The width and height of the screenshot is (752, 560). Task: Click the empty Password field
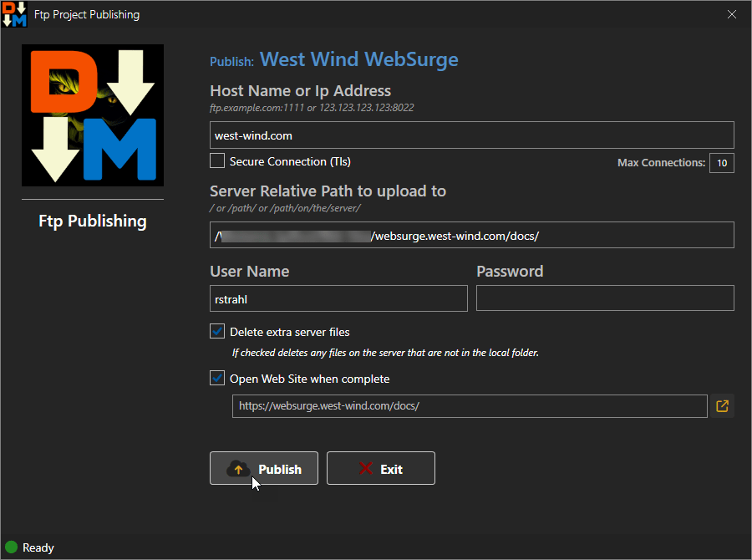click(x=605, y=298)
